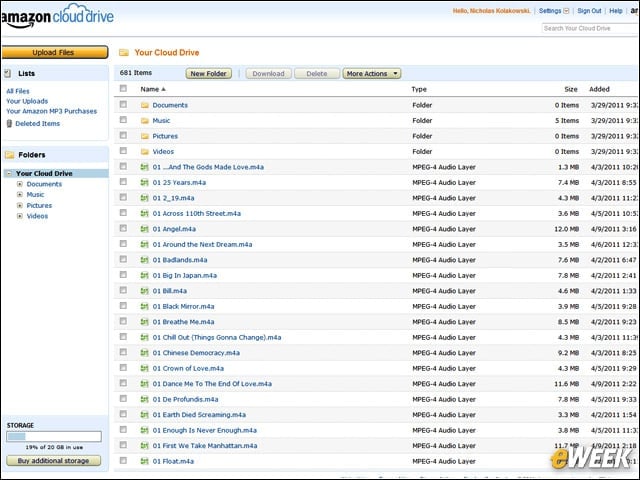Collapse the Your Cloud Drive tree node
The height and width of the screenshot is (480, 640).
[x=9, y=173]
